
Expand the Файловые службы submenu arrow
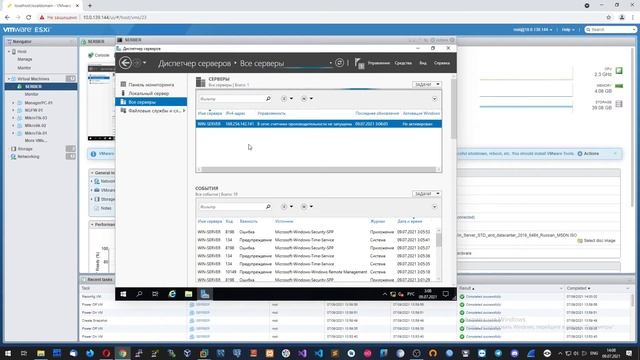point(184,111)
